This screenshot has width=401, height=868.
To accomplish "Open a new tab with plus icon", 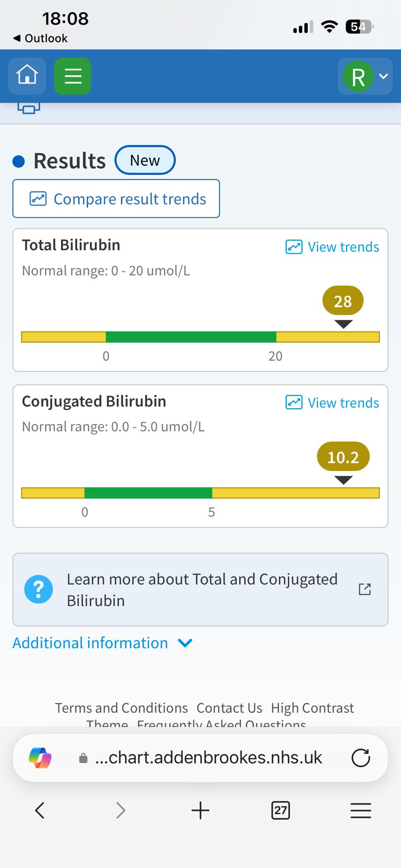I will click(x=200, y=810).
